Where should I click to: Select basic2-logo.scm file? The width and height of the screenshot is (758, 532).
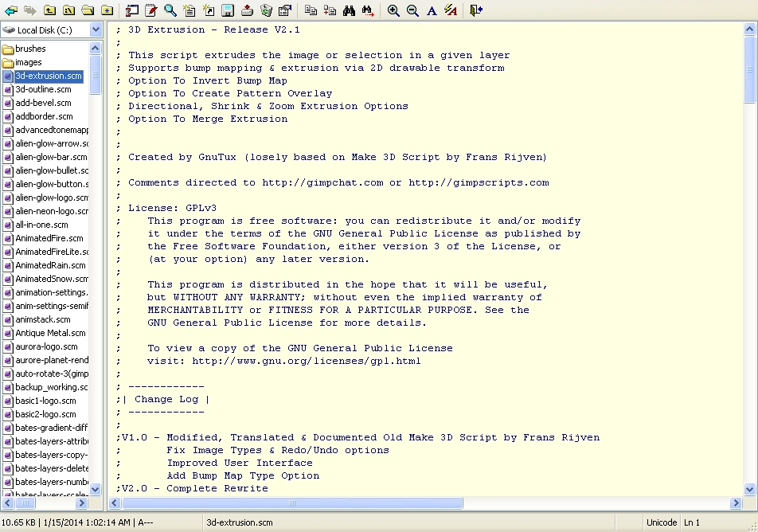[45, 414]
